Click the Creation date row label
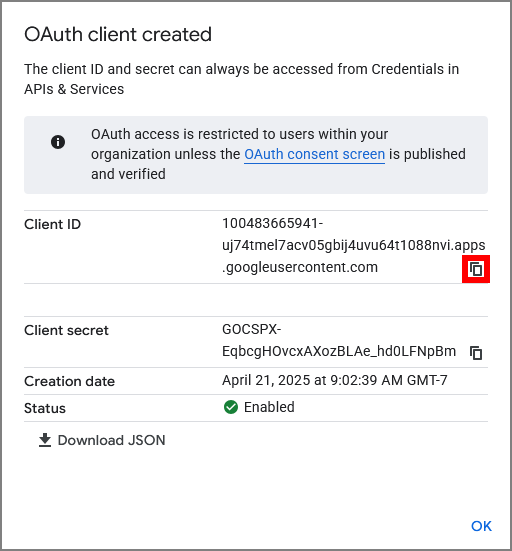The width and height of the screenshot is (512, 551). point(69,381)
